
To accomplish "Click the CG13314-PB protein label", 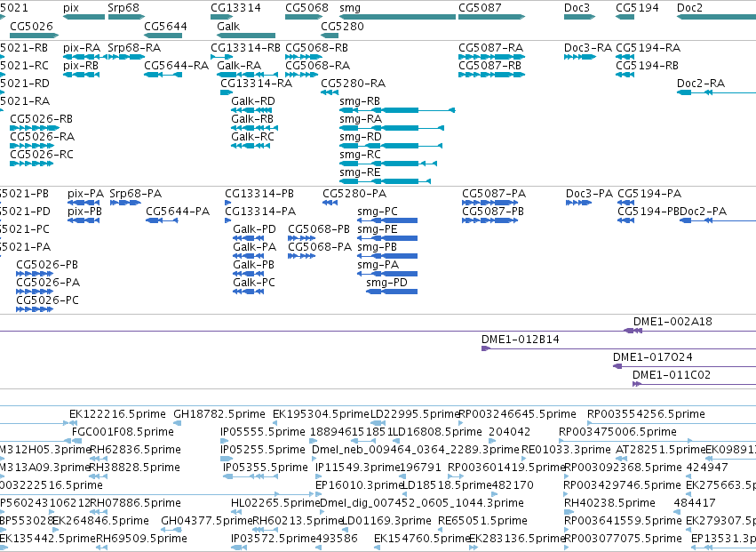I will [x=259, y=194].
